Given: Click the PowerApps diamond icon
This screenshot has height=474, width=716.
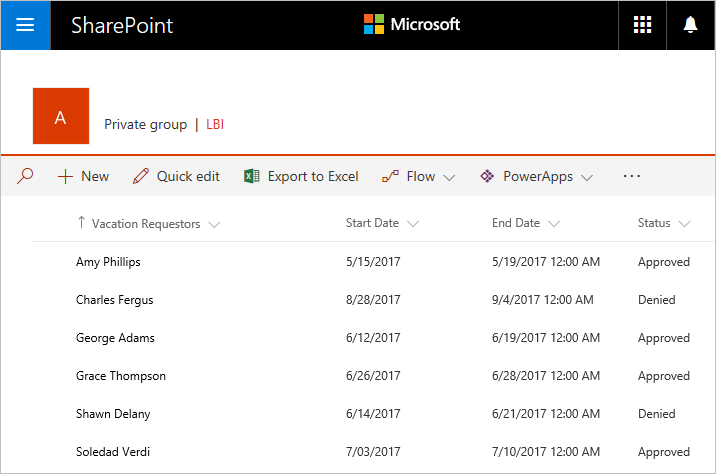Looking at the screenshot, I should (x=487, y=176).
